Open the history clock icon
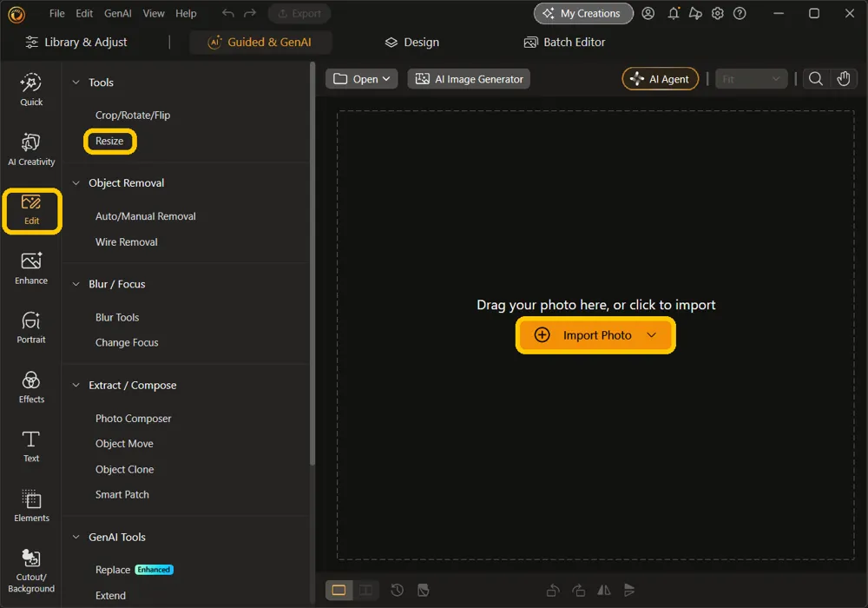The image size is (868, 608). click(397, 591)
